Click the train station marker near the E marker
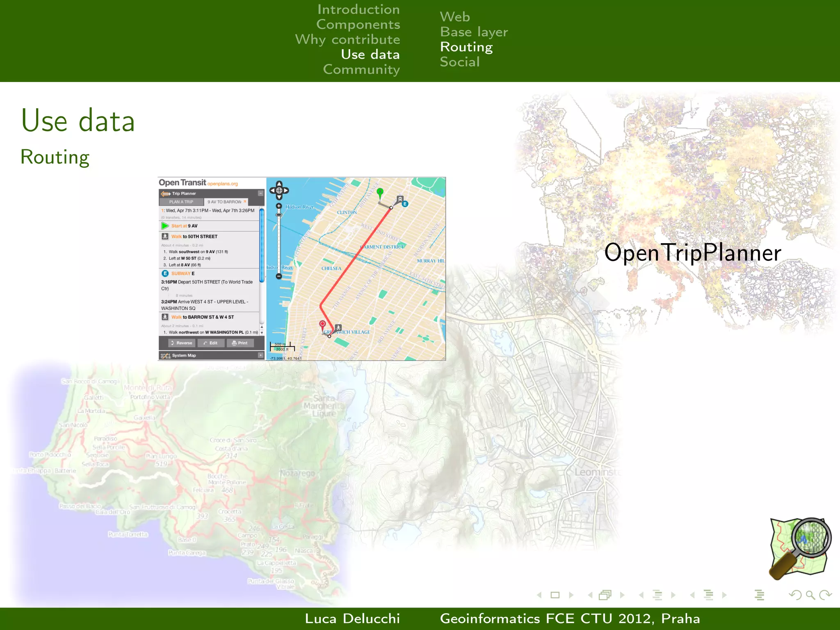Image resolution: width=840 pixels, height=630 pixels. pyautogui.click(x=399, y=199)
